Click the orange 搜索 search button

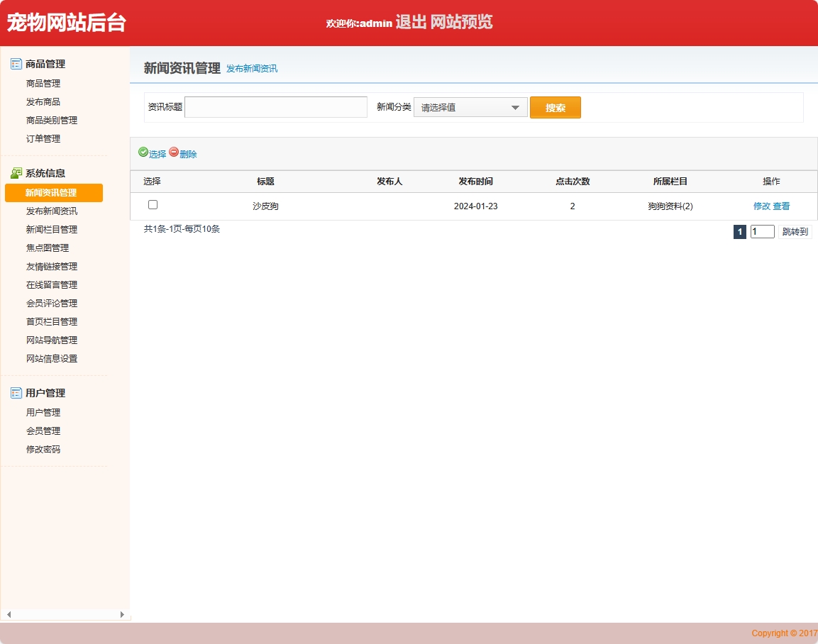[556, 106]
